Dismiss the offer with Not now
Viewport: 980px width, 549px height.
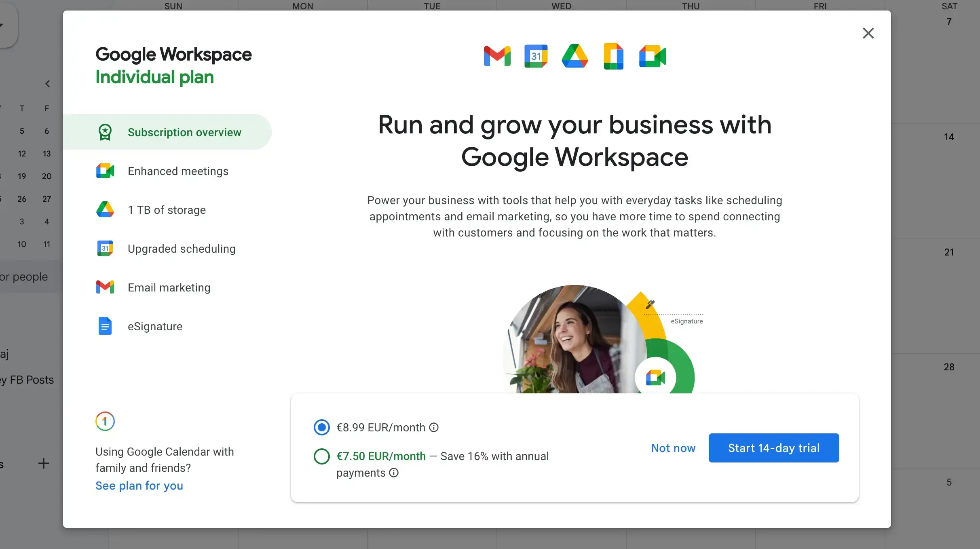[673, 448]
